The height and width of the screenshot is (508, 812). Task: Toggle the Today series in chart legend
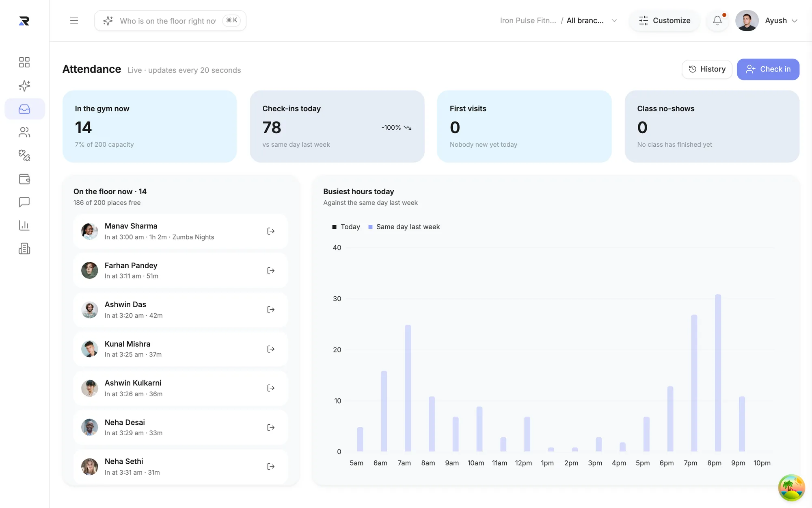coord(346,227)
